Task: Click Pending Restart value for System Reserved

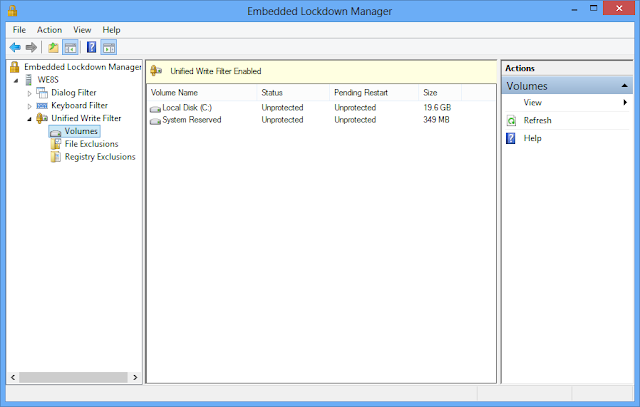Action: [x=355, y=120]
